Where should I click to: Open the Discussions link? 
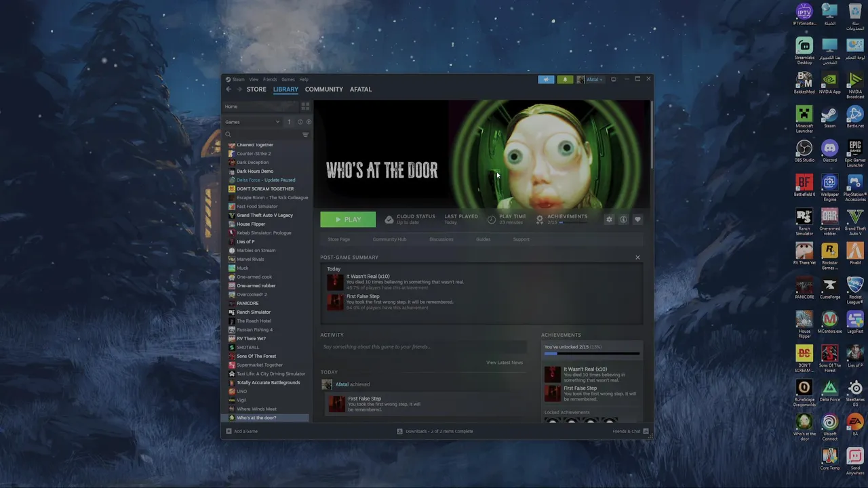(x=441, y=239)
